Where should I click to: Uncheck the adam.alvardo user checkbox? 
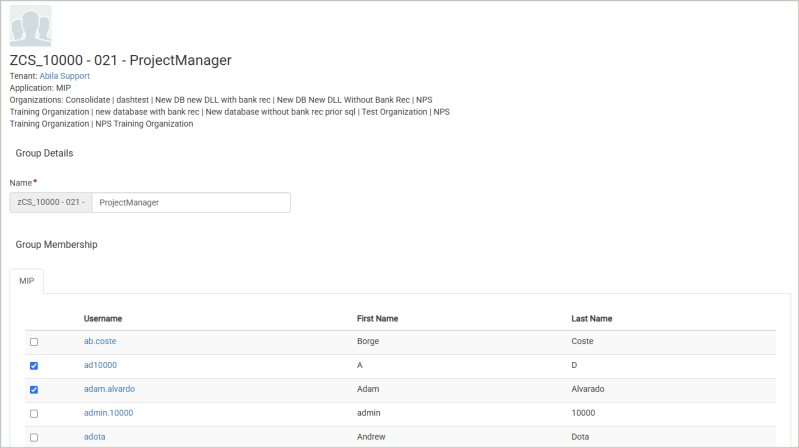[x=34, y=390]
